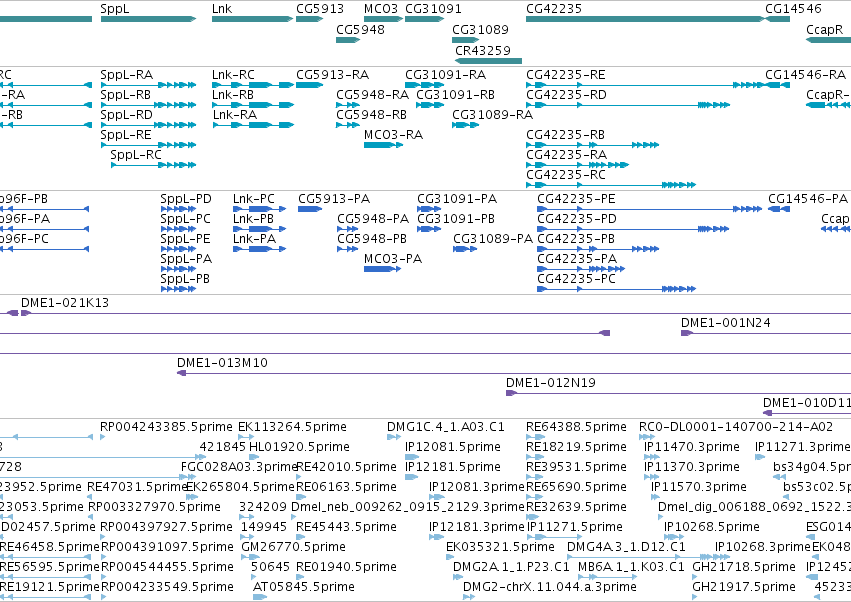Select transcript SppL-RC

click(136, 155)
